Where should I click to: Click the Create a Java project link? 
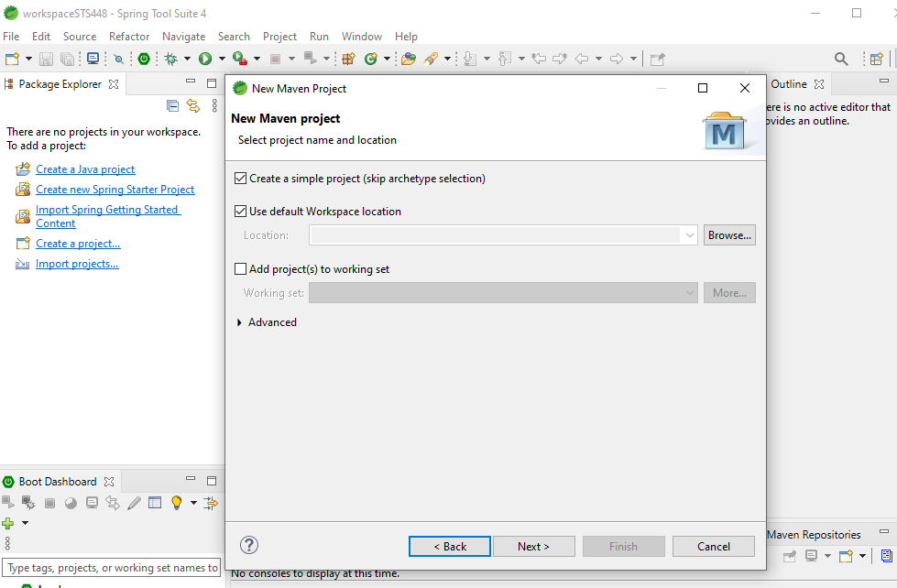(x=85, y=169)
